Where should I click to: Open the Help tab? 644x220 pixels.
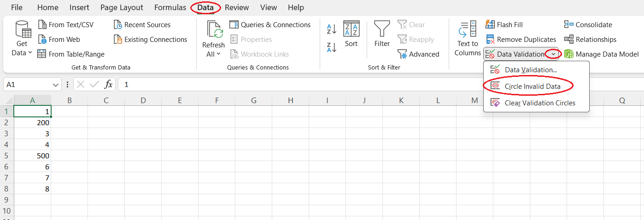296,7
